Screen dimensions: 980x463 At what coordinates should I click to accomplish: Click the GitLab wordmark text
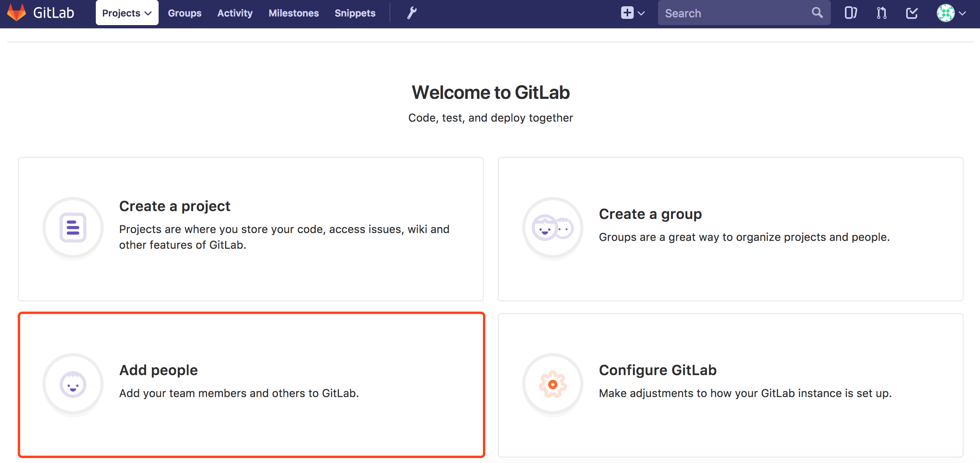click(x=54, y=13)
